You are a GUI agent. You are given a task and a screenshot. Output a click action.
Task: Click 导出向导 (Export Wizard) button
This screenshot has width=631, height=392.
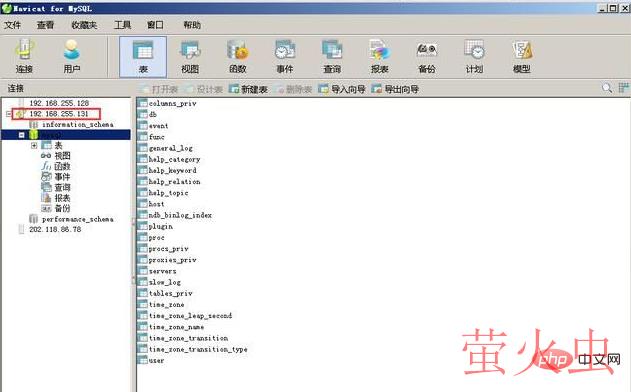[395, 89]
